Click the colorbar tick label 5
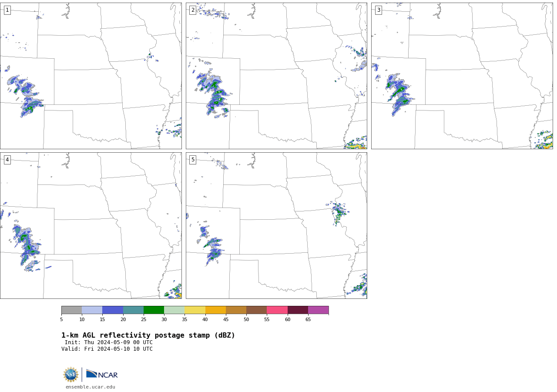Viewport: 557px width, 392px height. point(61,319)
